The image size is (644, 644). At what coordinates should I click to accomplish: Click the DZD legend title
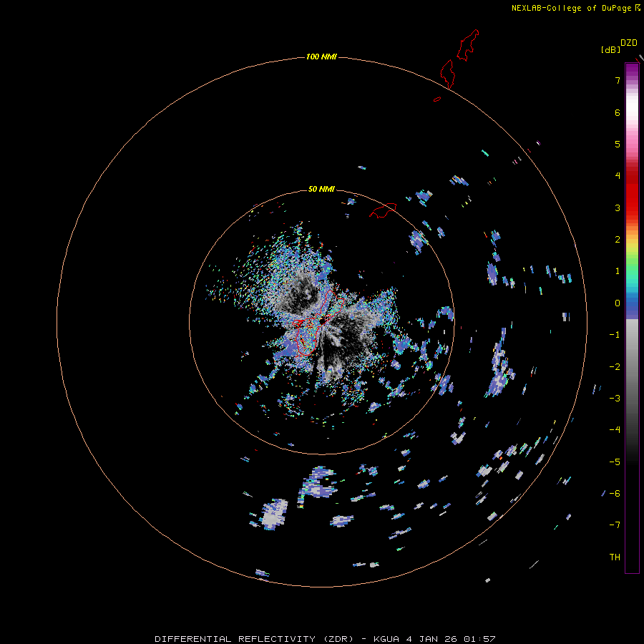[x=628, y=43]
